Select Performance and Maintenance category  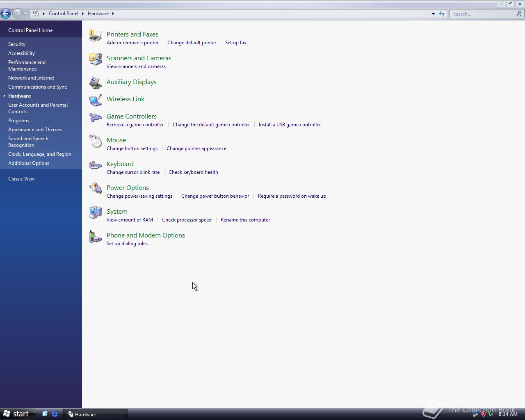(27, 66)
